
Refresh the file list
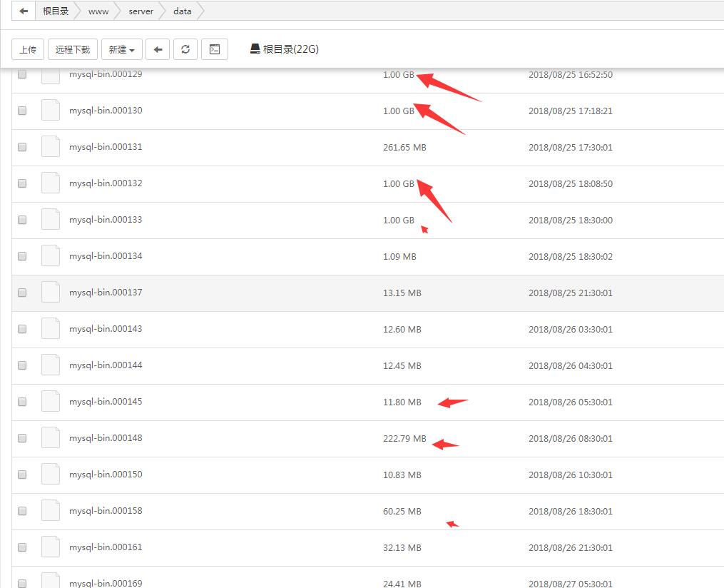pyautogui.click(x=185, y=49)
